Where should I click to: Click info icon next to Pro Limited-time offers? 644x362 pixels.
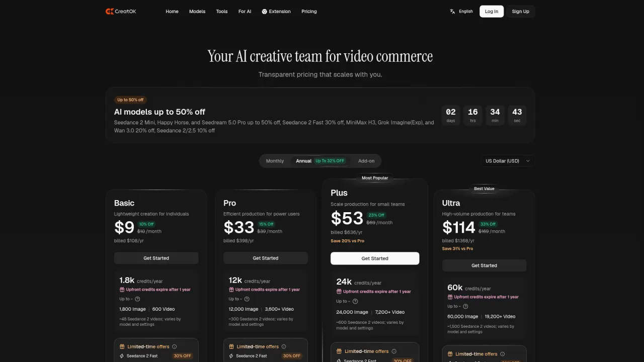[284, 346]
